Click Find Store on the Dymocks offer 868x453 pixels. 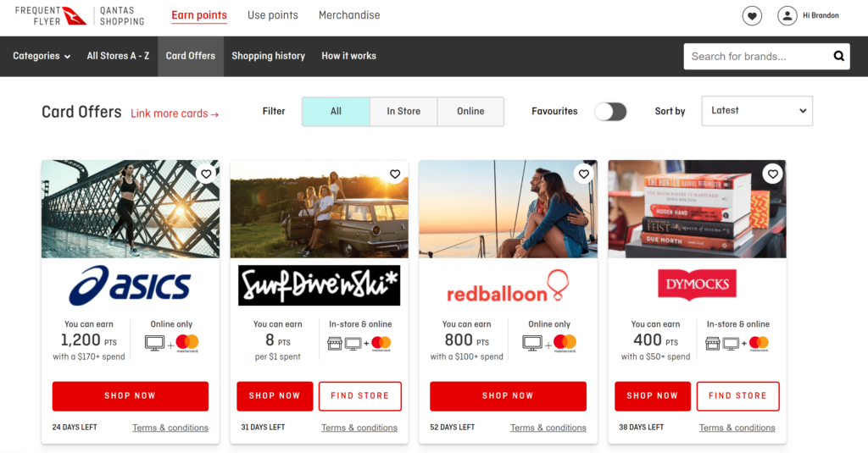737,396
